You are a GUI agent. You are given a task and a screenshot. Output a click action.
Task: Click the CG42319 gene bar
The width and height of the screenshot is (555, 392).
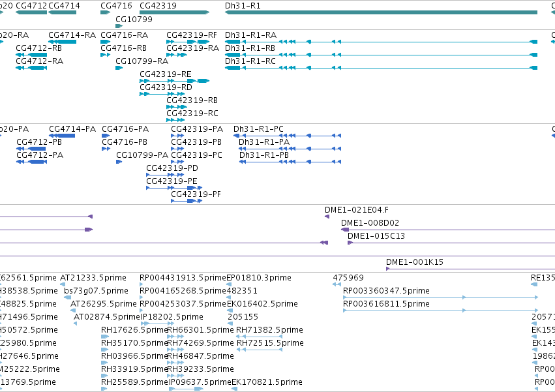[x=175, y=12]
